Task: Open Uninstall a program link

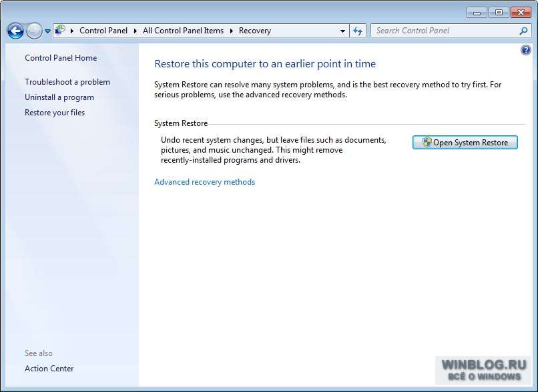Action: (x=59, y=97)
